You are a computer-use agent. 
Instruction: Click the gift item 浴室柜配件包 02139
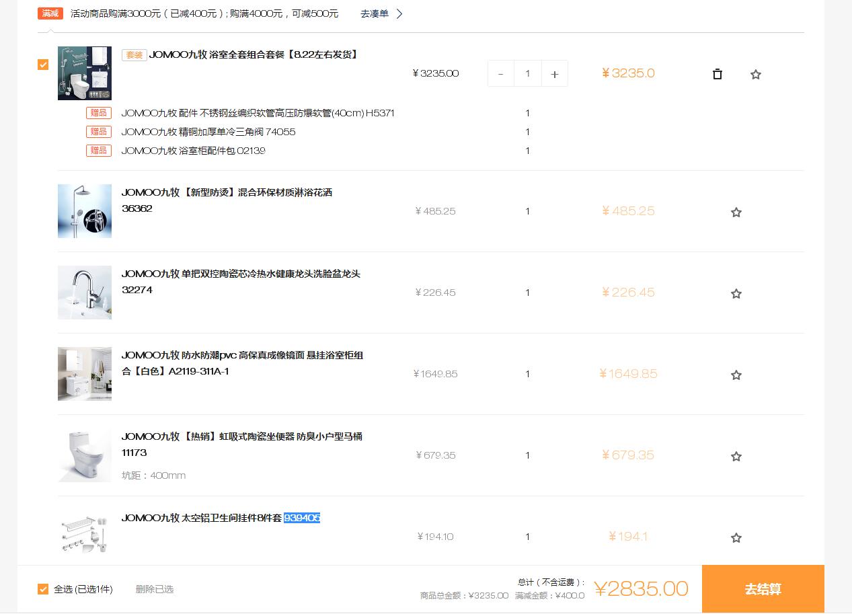pyautogui.click(x=194, y=151)
